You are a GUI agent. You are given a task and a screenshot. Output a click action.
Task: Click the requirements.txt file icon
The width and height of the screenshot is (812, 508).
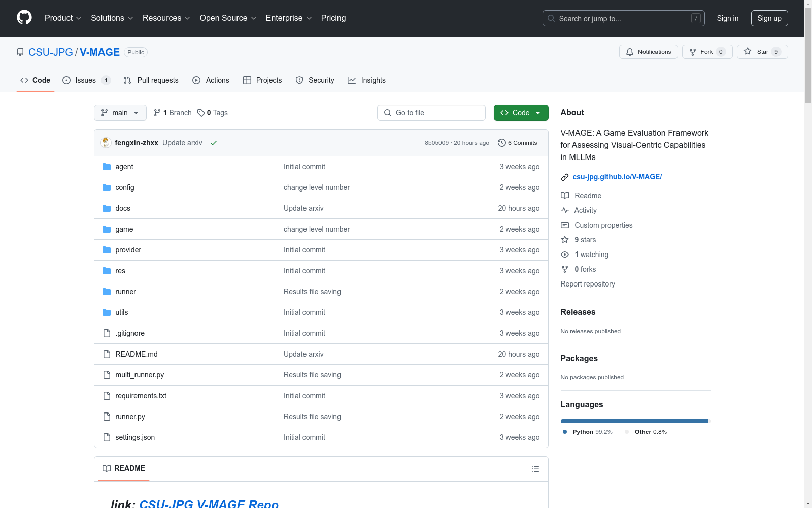coord(107,396)
